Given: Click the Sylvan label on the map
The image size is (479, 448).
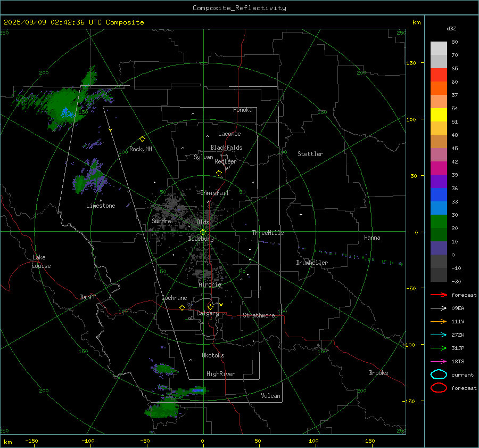Looking at the screenshot, I should [203, 157].
